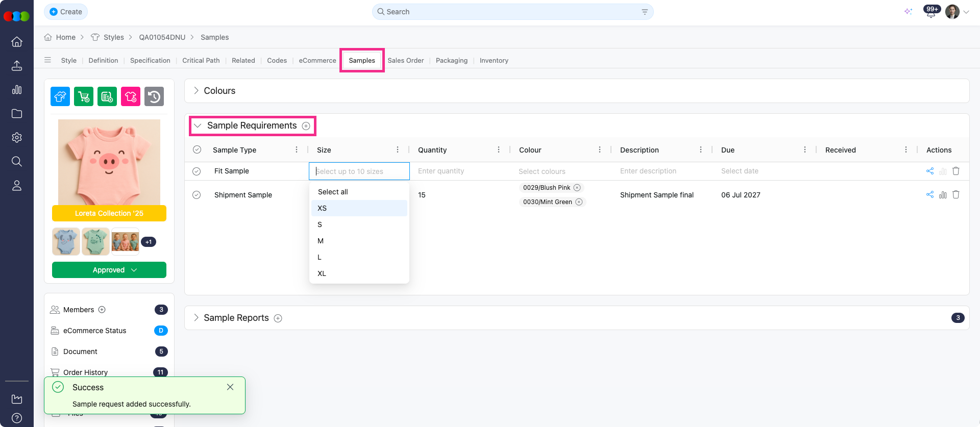The width and height of the screenshot is (980, 427).
Task: Share the Fit Sample request
Action: pos(929,171)
